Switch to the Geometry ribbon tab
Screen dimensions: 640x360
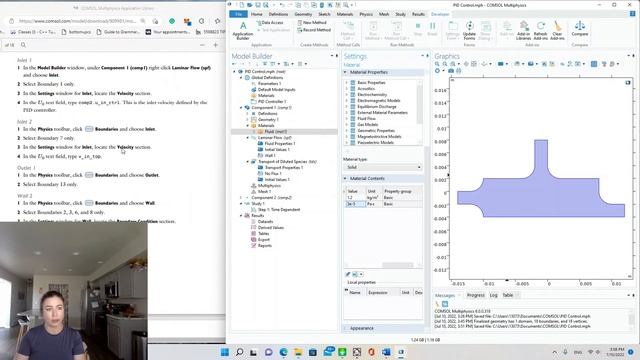coord(303,14)
